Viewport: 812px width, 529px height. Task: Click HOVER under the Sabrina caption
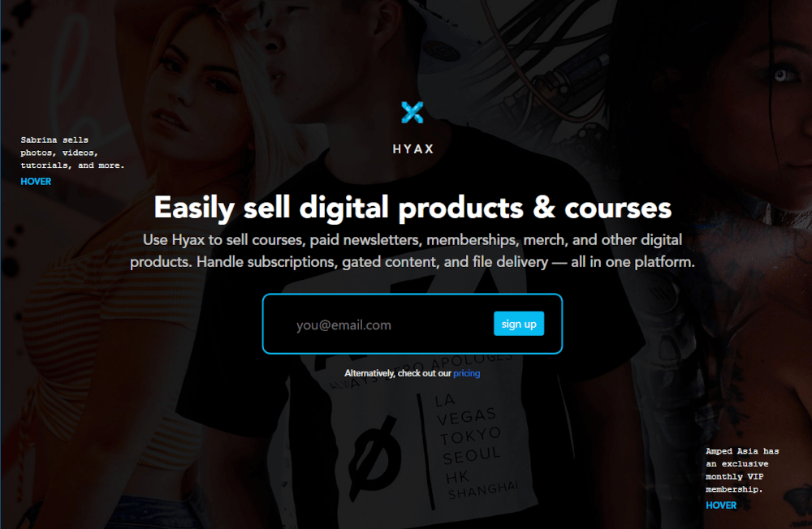[x=36, y=182]
